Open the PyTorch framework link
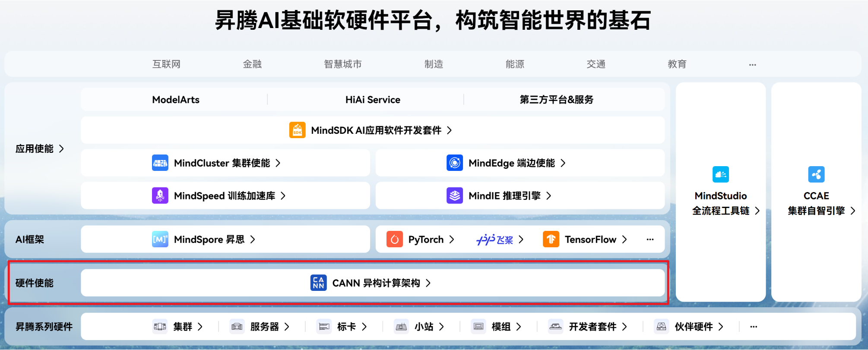 426,240
